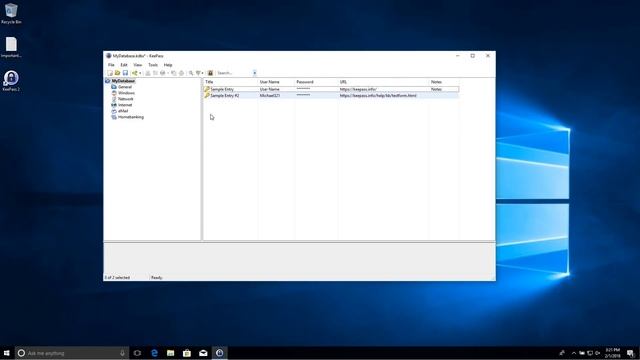Click the green Add Entry icon
This screenshot has width=640, height=360.
(134, 73)
